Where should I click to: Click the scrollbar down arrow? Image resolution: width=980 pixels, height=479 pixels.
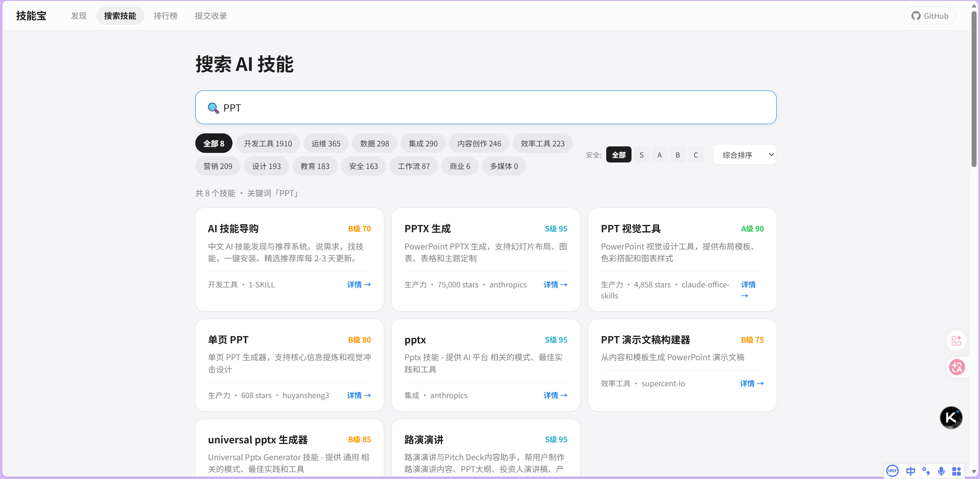pos(974,472)
